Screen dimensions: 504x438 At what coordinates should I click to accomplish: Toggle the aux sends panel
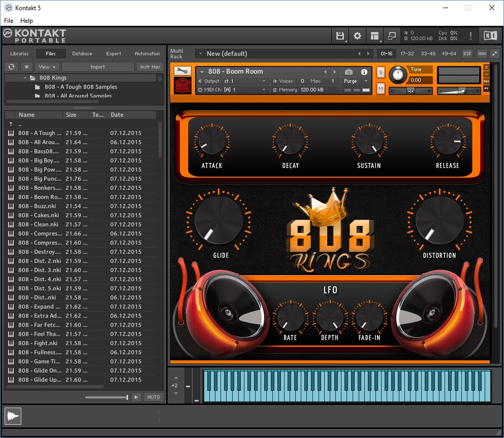[x=482, y=54]
